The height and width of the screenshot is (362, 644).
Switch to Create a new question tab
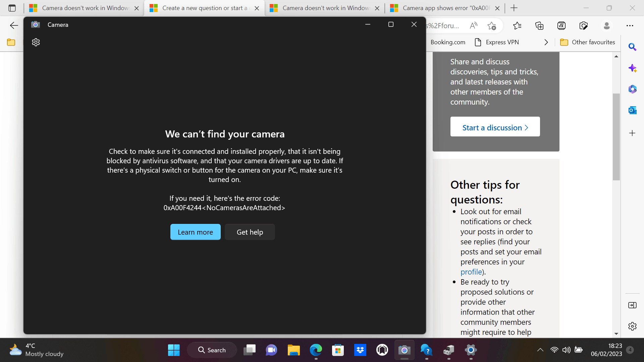pyautogui.click(x=204, y=8)
